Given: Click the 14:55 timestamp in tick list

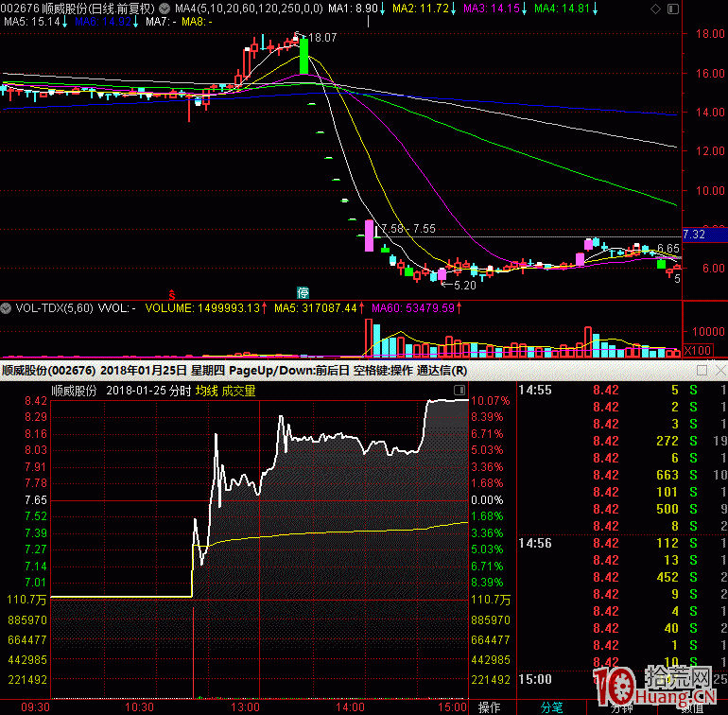Looking at the screenshot, I should (535, 390).
